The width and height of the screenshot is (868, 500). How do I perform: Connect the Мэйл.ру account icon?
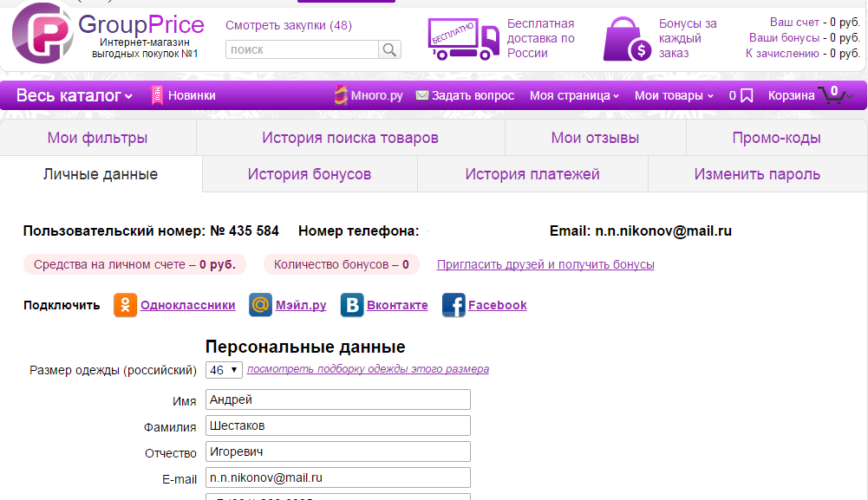tap(260, 305)
